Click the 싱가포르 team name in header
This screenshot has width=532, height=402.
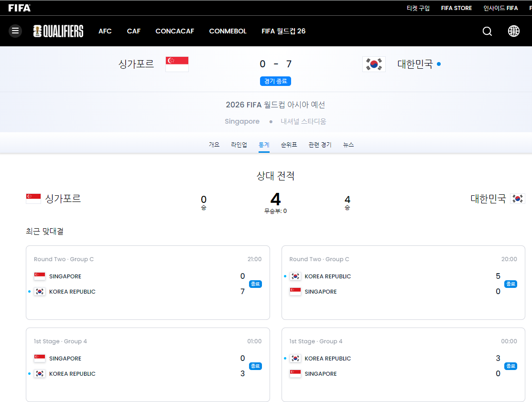pos(136,63)
